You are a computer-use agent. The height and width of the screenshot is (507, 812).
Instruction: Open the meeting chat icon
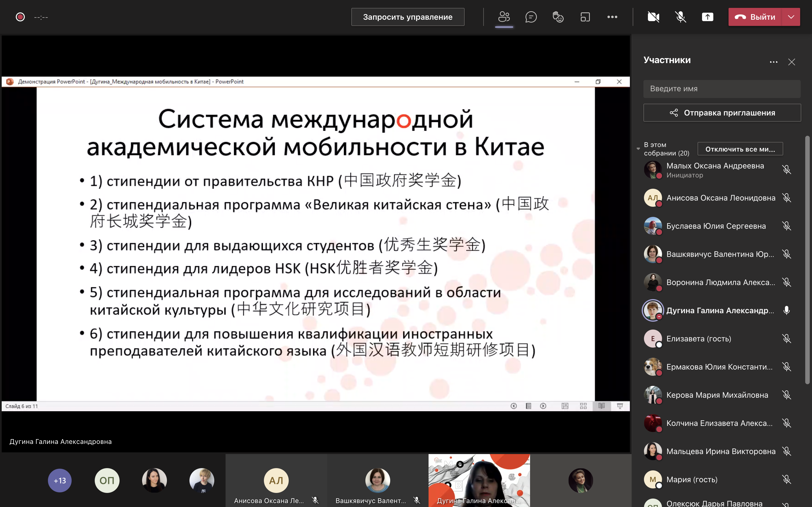tap(531, 17)
